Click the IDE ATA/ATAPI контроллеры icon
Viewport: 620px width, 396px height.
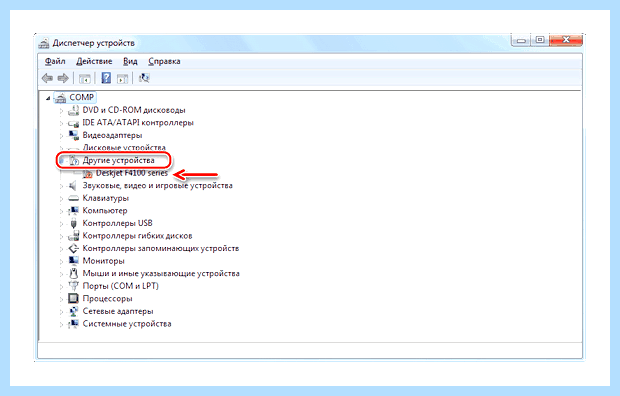pyautogui.click(x=74, y=123)
